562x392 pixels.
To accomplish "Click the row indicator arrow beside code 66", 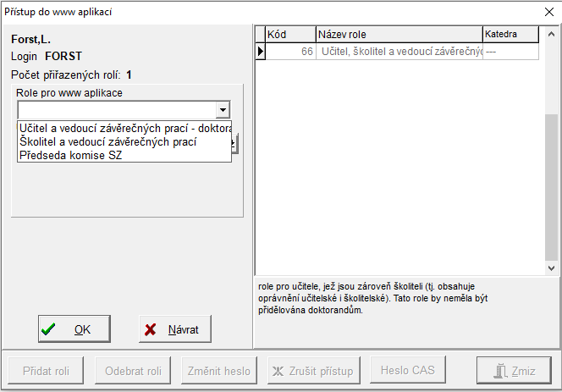I will tap(261, 52).
